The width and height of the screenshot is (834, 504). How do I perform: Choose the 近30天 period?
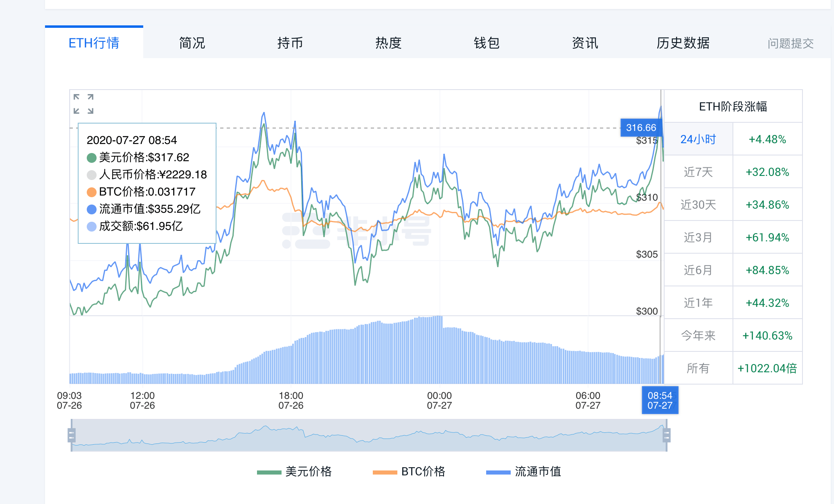coord(698,205)
